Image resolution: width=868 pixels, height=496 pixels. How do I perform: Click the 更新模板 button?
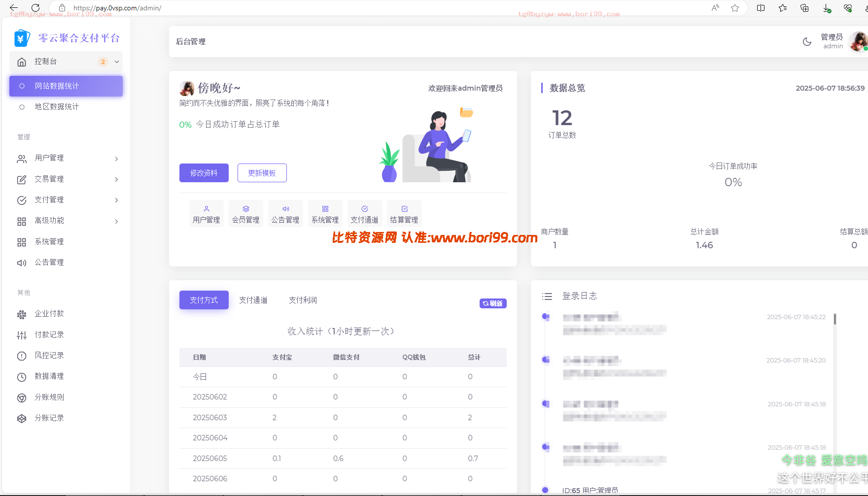[x=262, y=173]
